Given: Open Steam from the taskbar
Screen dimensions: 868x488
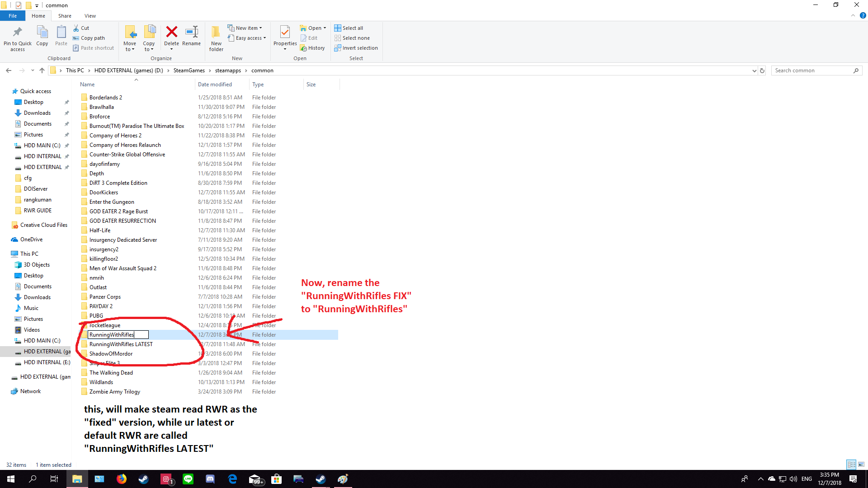Looking at the screenshot, I should click(x=143, y=479).
